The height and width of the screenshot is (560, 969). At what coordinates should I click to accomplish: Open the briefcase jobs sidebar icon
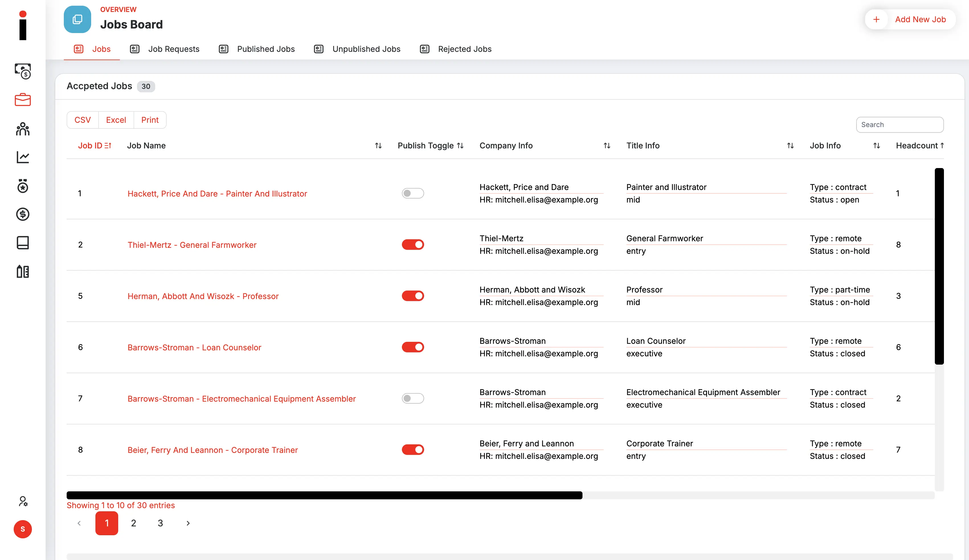23,100
